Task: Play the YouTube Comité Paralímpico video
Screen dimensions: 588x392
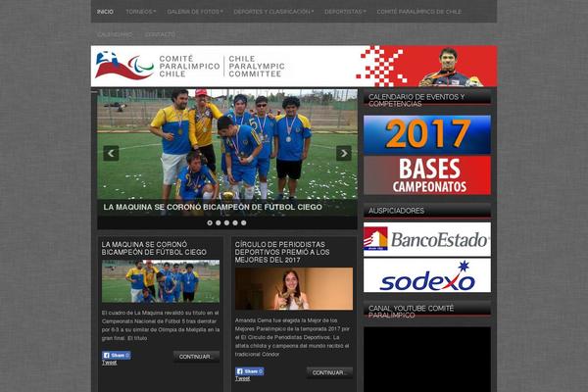Action: (x=427, y=360)
